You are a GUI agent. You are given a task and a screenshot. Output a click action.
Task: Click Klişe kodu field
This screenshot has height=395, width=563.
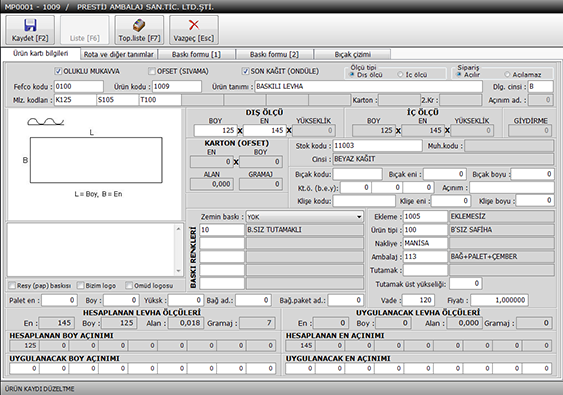pyautogui.click(x=364, y=201)
